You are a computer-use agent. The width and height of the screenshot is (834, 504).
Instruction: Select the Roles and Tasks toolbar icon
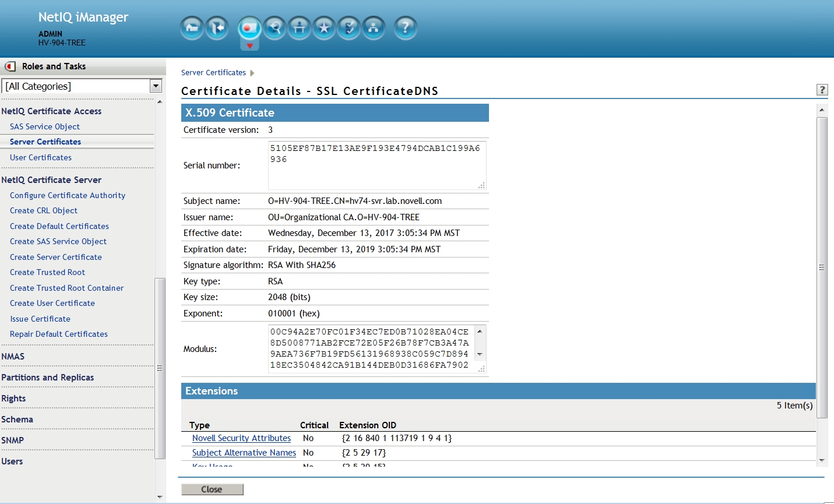(249, 27)
